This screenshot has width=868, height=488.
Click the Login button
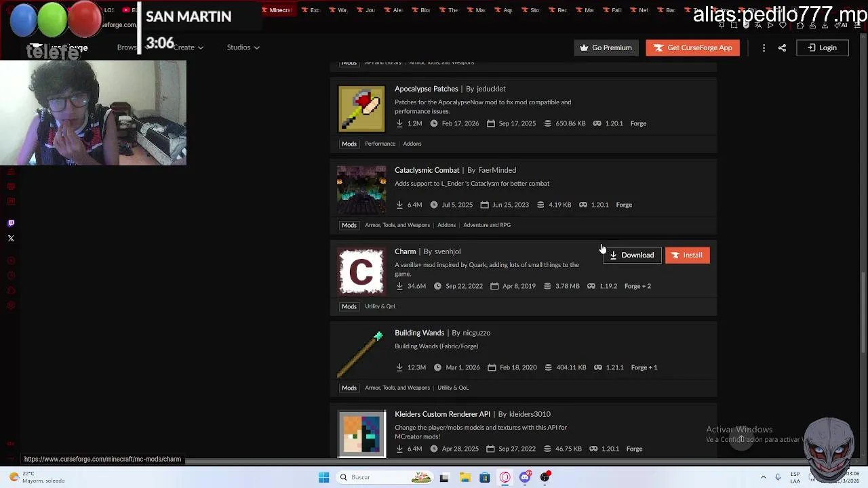tap(822, 47)
